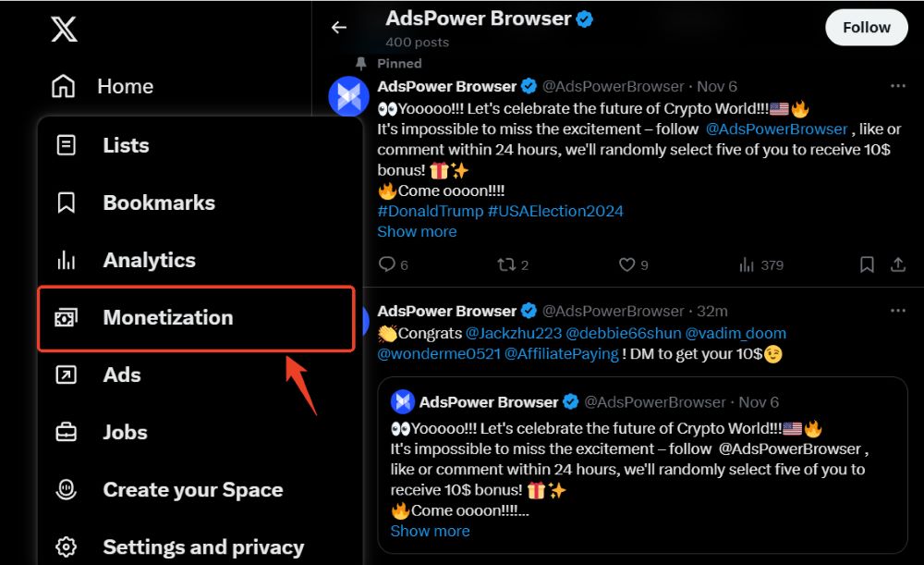Viewport: 924px width, 565px height.
Task: Open the three-dot menu on the 32m post
Action: point(899,310)
